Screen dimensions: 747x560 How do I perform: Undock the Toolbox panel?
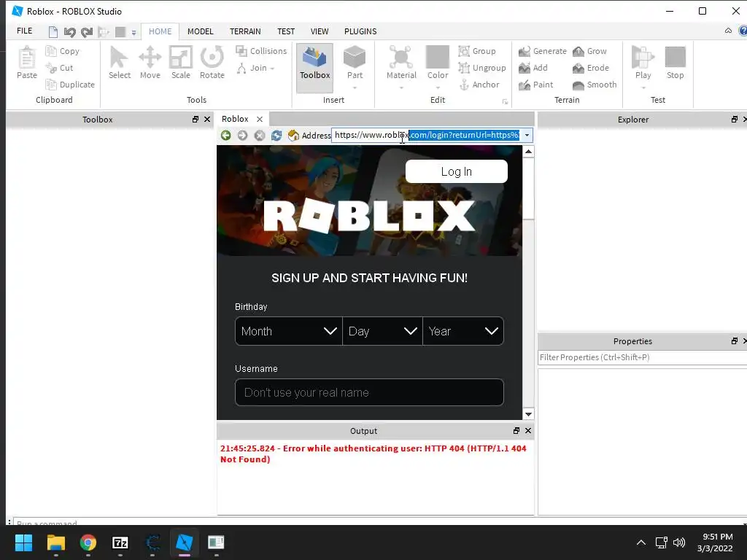(196, 119)
